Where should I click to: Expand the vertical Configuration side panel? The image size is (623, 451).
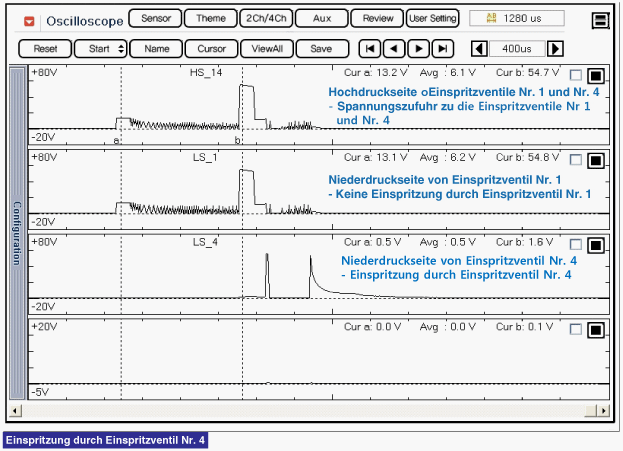pyautogui.click(x=15, y=233)
